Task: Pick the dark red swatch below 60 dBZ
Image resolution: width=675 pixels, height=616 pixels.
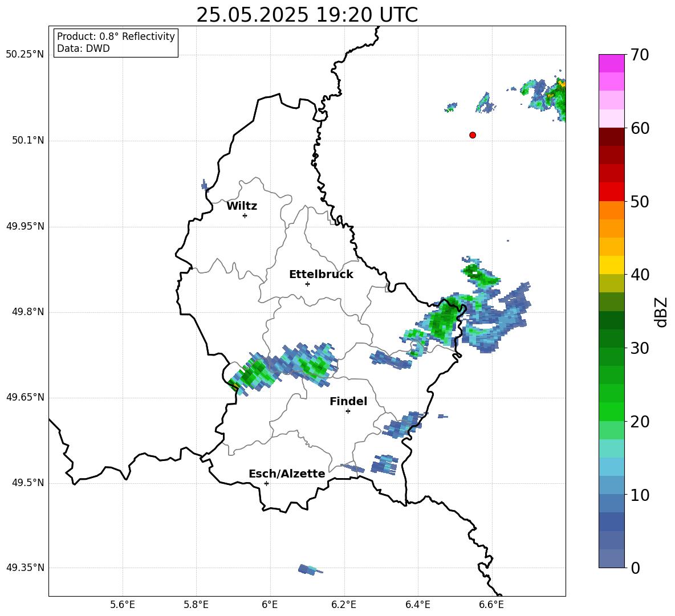Action: [611, 136]
